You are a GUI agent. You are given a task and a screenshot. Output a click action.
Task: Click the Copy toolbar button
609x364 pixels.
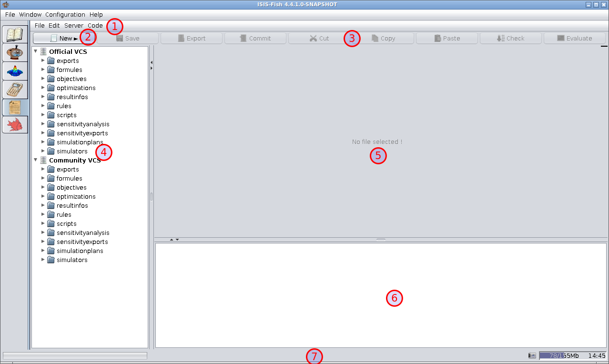pos(383,38)
